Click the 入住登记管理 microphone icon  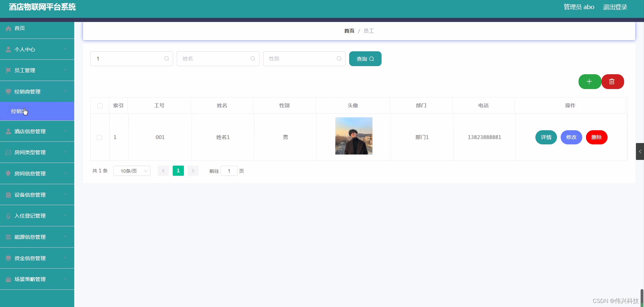point(8,216)
